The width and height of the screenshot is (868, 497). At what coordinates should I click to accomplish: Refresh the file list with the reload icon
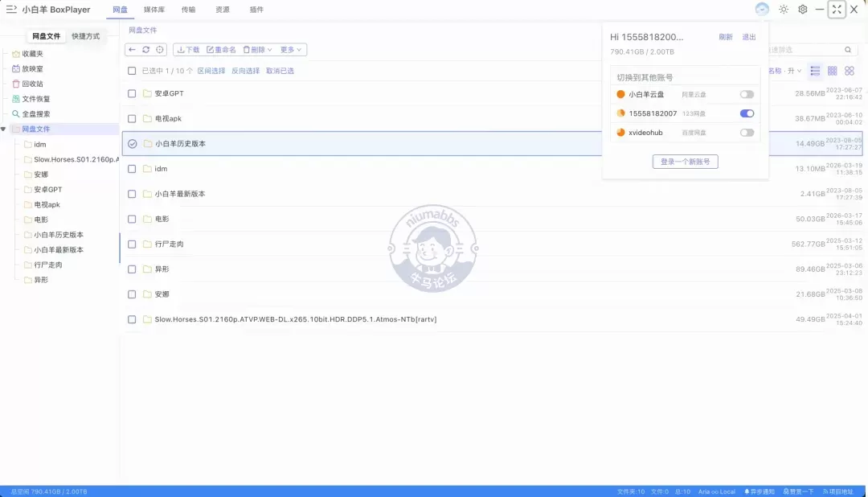click(145, 49)
